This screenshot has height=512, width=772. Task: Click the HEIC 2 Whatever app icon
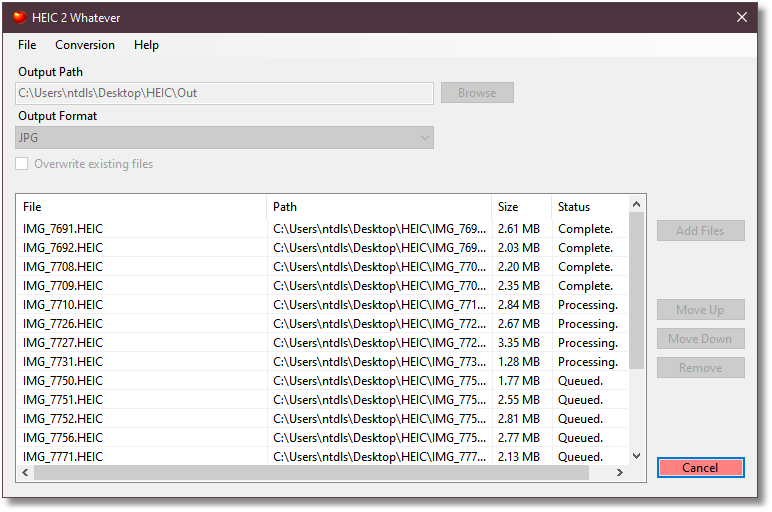pyautogui.click(x=19, y=18)
